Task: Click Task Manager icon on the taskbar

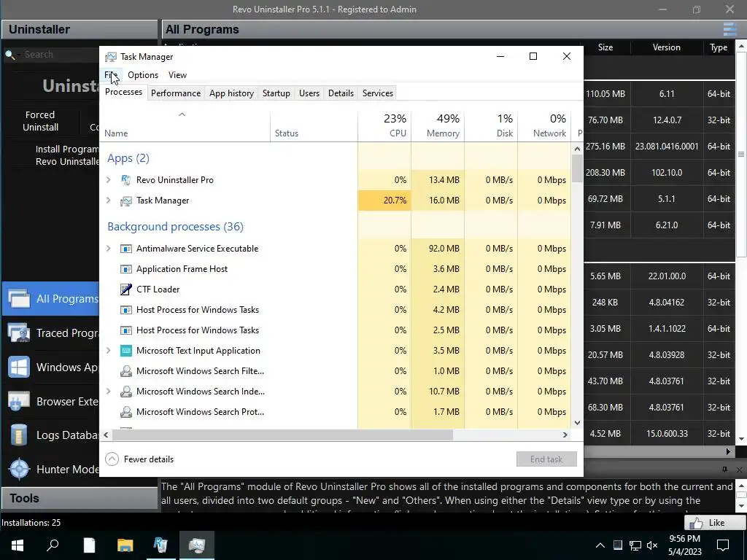Action: point(196,545)
